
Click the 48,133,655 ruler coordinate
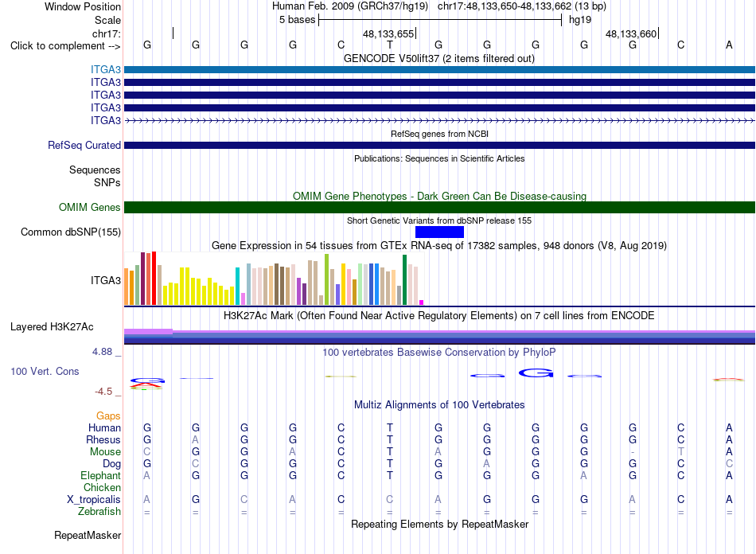click(x=388, y=33)
